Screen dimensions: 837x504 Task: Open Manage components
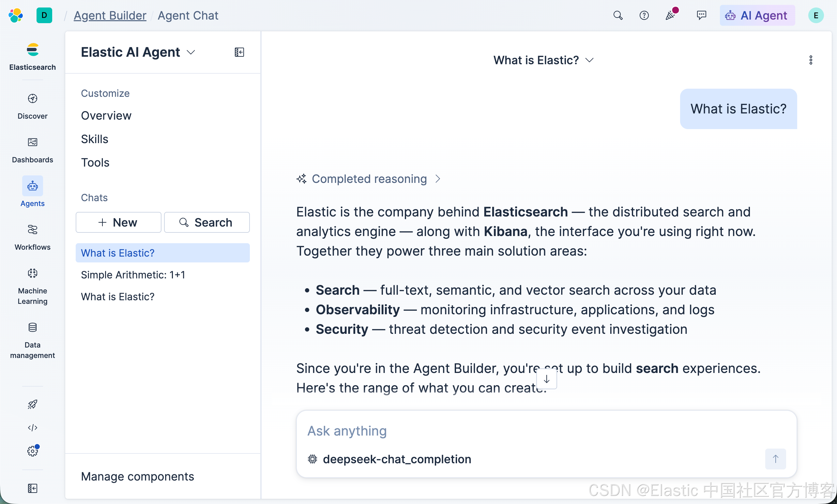[x=138, y=477]
